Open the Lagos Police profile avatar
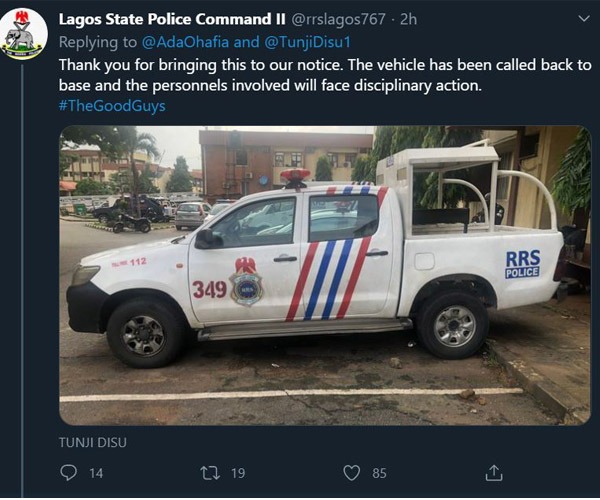 (24, 33)
